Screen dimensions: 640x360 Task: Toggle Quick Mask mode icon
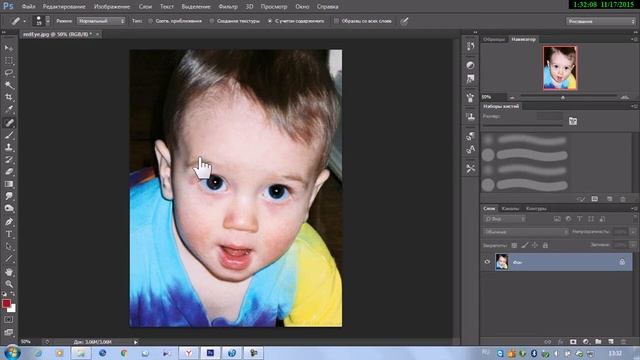9,320
